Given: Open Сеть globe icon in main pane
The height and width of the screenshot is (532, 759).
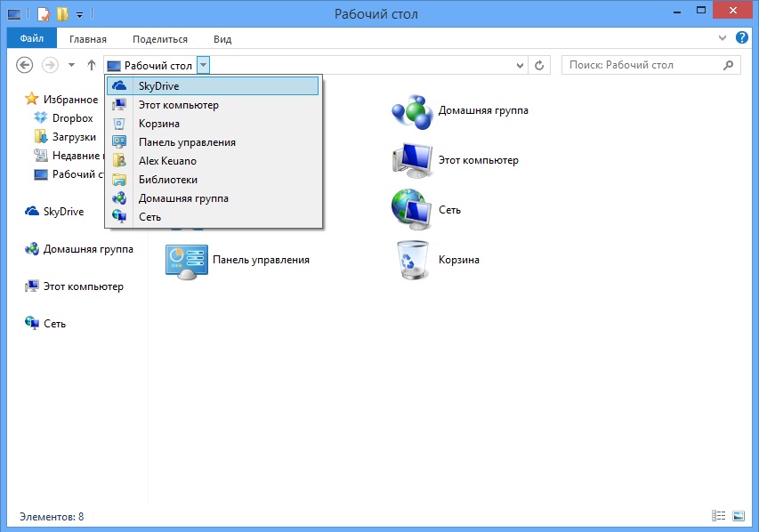Looking at the screenshot, I should pyautogui.click(x=411, y=210).
